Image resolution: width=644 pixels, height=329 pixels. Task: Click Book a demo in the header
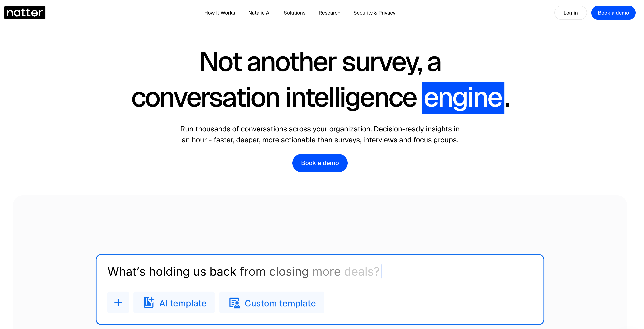(613, 13)
